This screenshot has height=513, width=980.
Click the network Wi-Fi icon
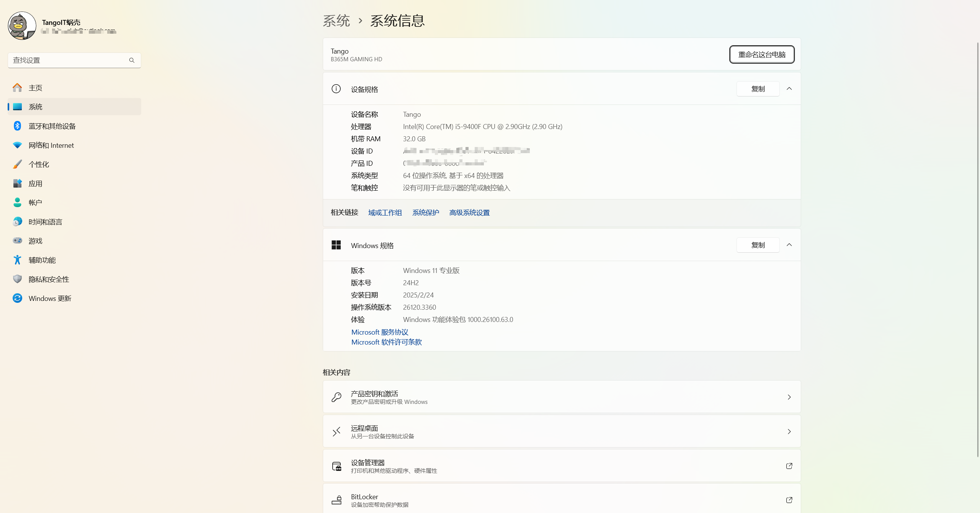pyautogui.click(x=17, y=145)
